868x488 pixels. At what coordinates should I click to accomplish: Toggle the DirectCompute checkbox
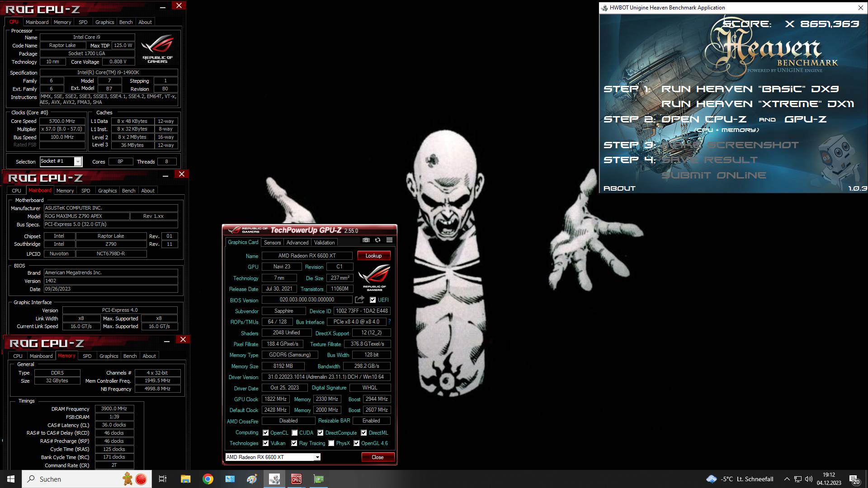pyautogui.click(x=321, y=432)
